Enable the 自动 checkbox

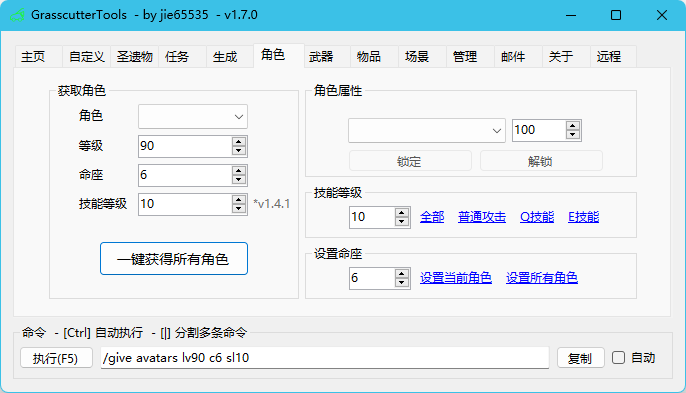click(618, 358)
